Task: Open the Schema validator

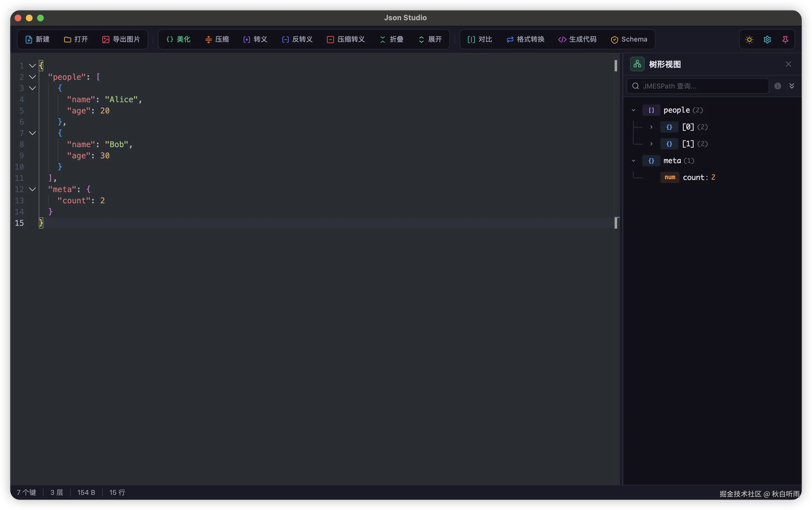Action: tap(629, 39)
